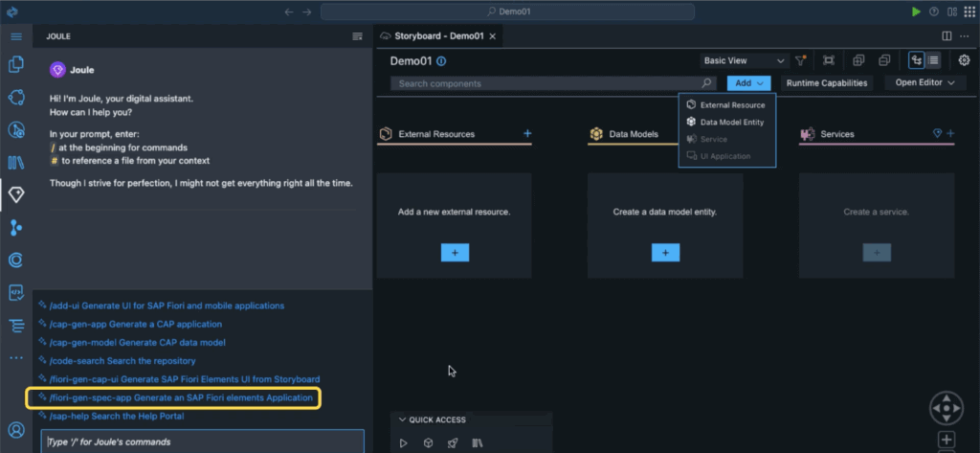The image size is (980, 453).
Task: Click the fit-to-screen icon in storyboard toolbar
Action: [829, 60]
